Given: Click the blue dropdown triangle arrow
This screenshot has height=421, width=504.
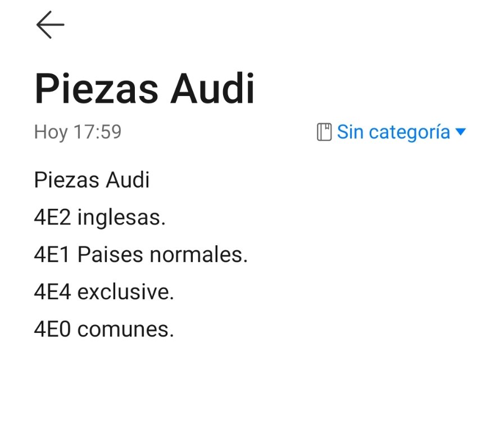Looking at the screenshot, I should coord(461,132).
